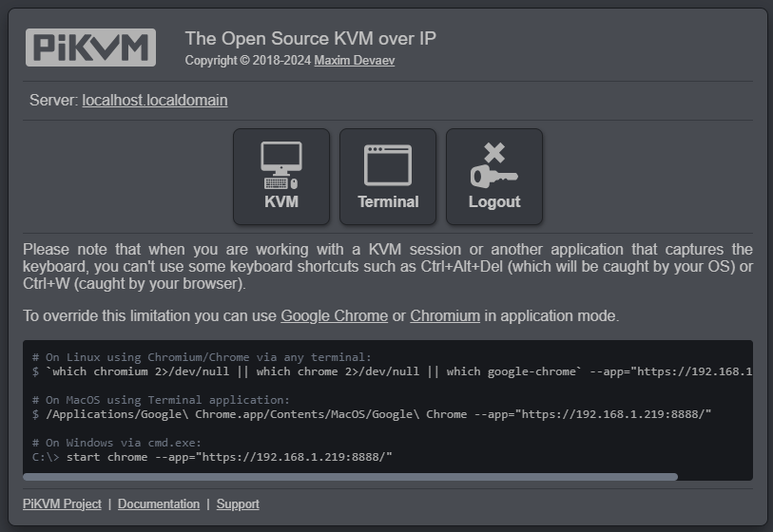Go to the Documentation footer link
This screenshot has width=773, height=532.
tap(159, 503)
